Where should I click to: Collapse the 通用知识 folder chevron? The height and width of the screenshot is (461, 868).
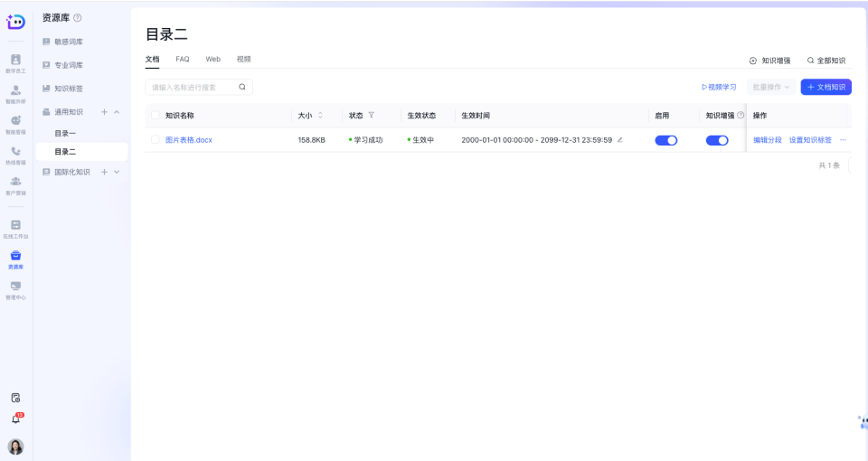coord(117,112)
